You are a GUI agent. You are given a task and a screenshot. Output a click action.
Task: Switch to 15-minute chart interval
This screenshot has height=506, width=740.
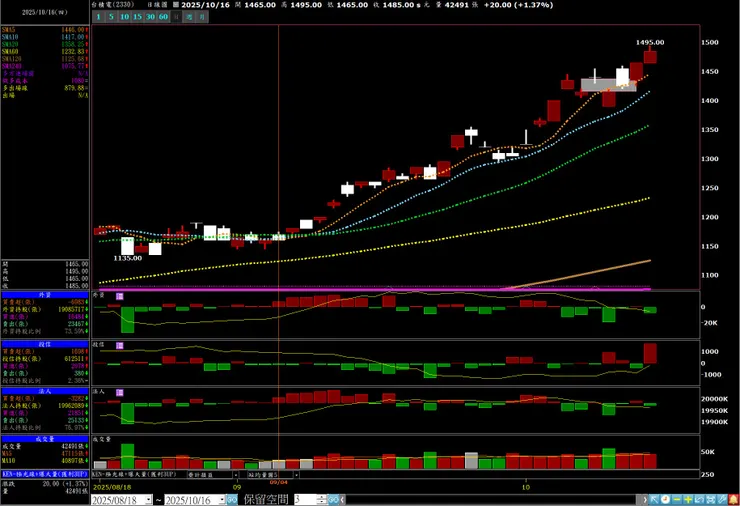(137, 17)
